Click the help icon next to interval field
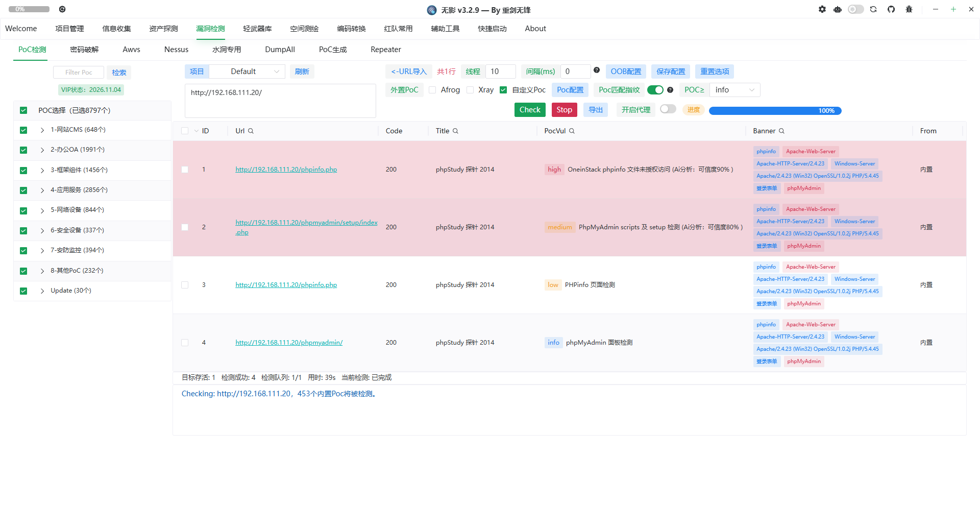 tap(596, 70)
